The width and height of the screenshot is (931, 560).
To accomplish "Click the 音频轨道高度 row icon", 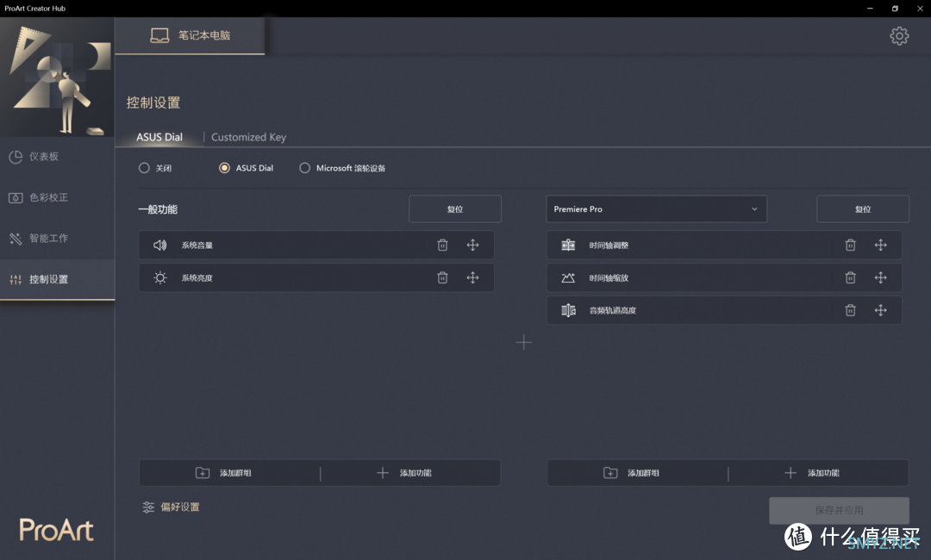I will coord(568,310).
